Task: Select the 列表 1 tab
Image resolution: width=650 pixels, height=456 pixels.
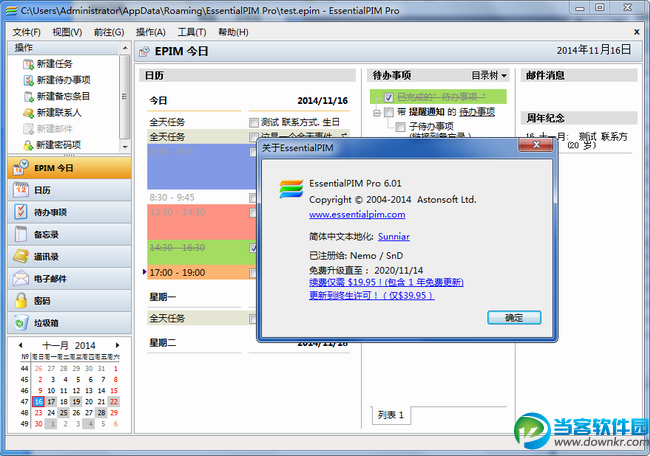Action: pyautogui.click(x=391, y=415)
